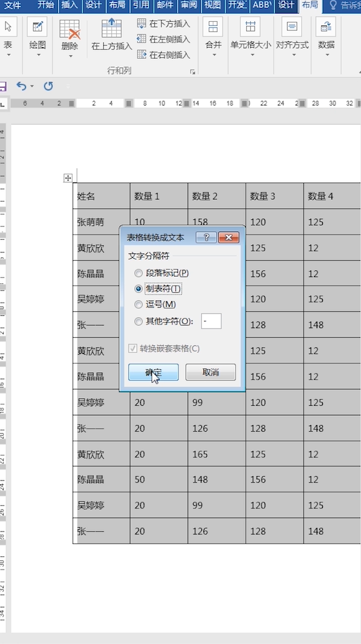The height and width of the screenshot is (644, 361).
Task: Expand the Draw (绘图) dropdown arrow
Action: click(38, 55)
